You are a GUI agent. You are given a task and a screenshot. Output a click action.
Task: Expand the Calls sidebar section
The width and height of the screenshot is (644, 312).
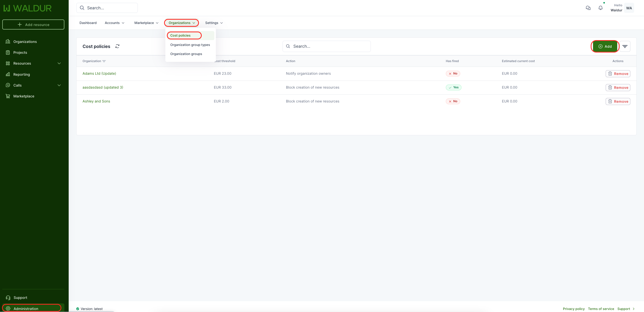click(59, 85)
